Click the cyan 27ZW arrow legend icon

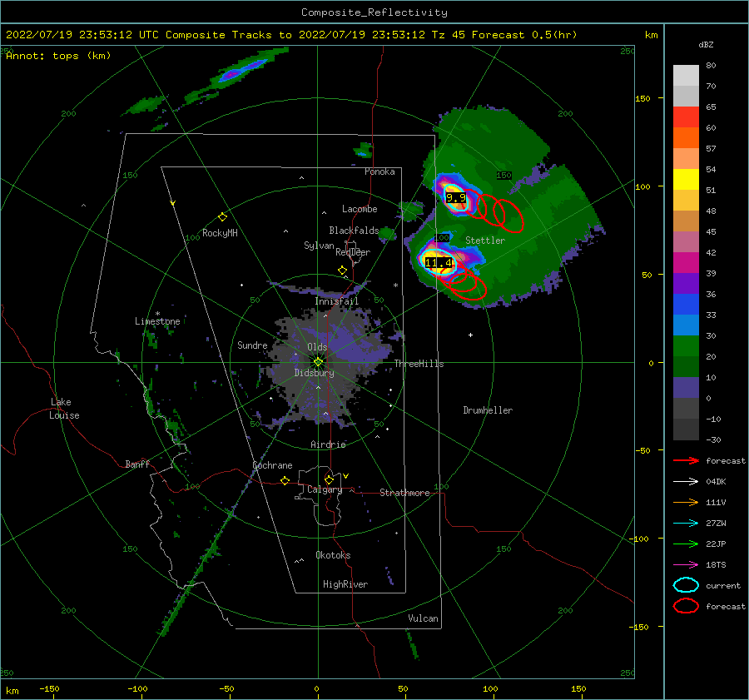(x=686, y=524)
